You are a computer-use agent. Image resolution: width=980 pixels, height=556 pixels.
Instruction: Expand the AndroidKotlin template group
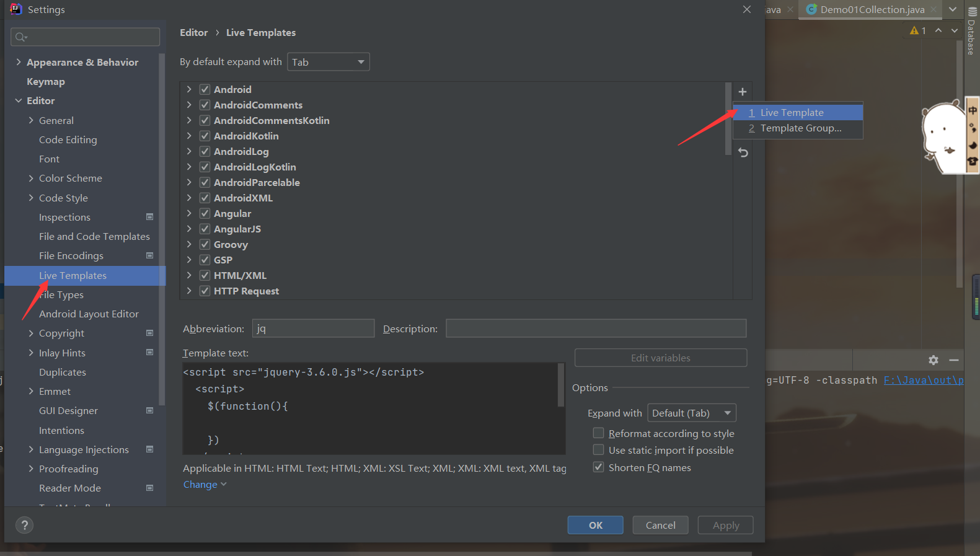189,136
